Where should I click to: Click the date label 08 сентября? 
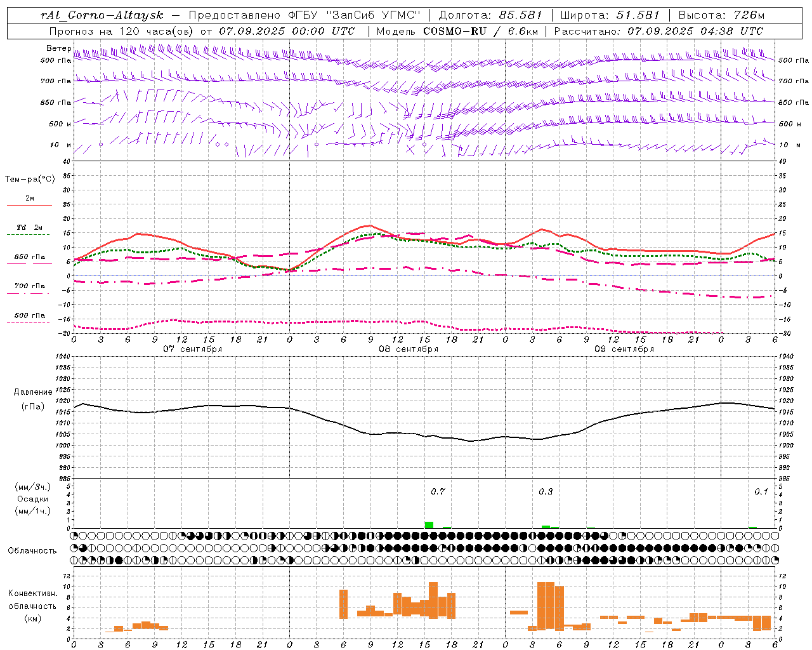[409, 349]
